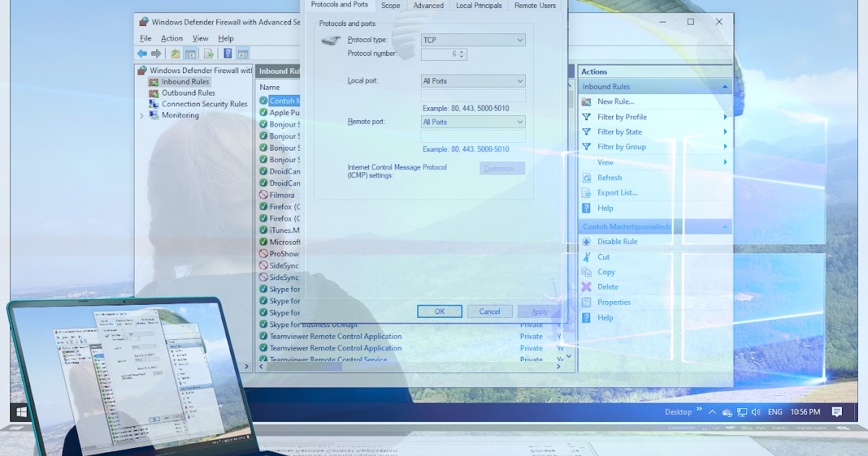This screenshot has width=868, height=456.
Task: Expand the View submenu in Actions pane
Action: tap(605, 162)
